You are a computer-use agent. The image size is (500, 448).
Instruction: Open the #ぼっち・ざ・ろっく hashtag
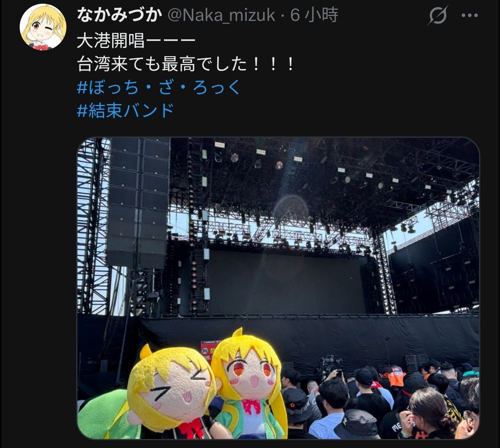159,87
